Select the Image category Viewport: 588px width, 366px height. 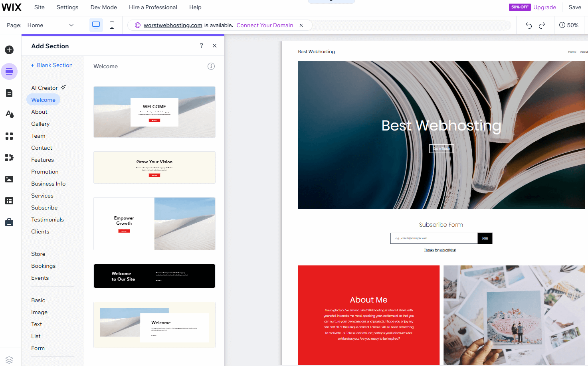pos(40,312)
